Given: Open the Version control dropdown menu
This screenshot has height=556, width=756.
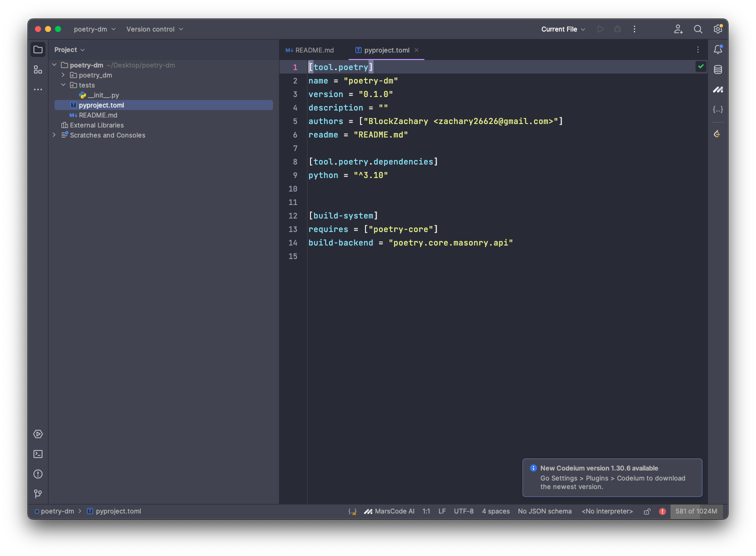Looking at the screenshot, I should pyautogui.click(x=154, y=29).
